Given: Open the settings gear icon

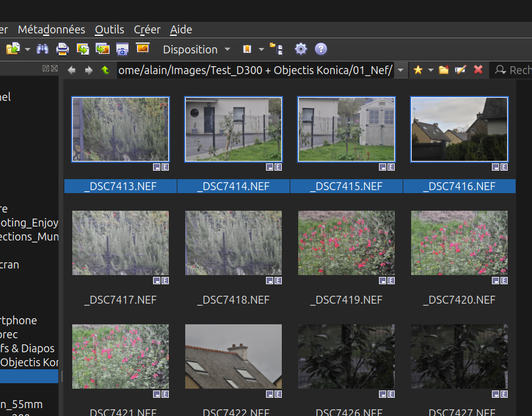Looking at the screenshot, I should (x=301, y=49).
